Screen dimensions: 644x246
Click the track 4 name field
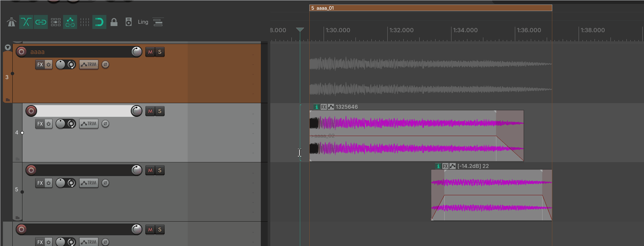pos(84,111)
